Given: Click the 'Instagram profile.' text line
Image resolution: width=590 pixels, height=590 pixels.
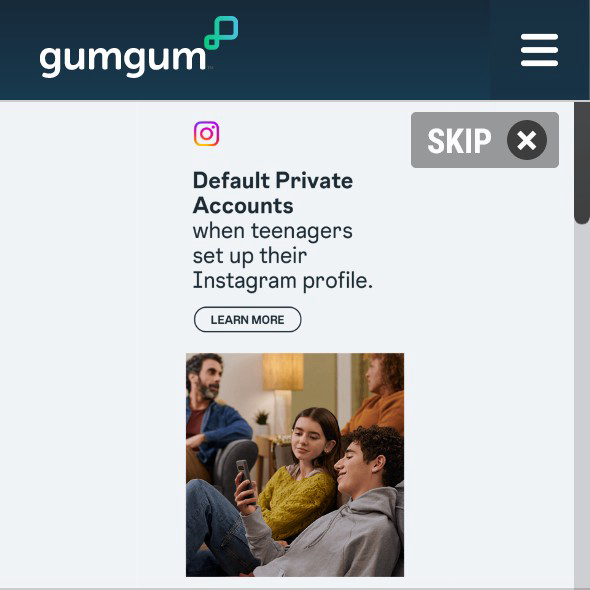Looking at the screenshot, I should (283, 281).
